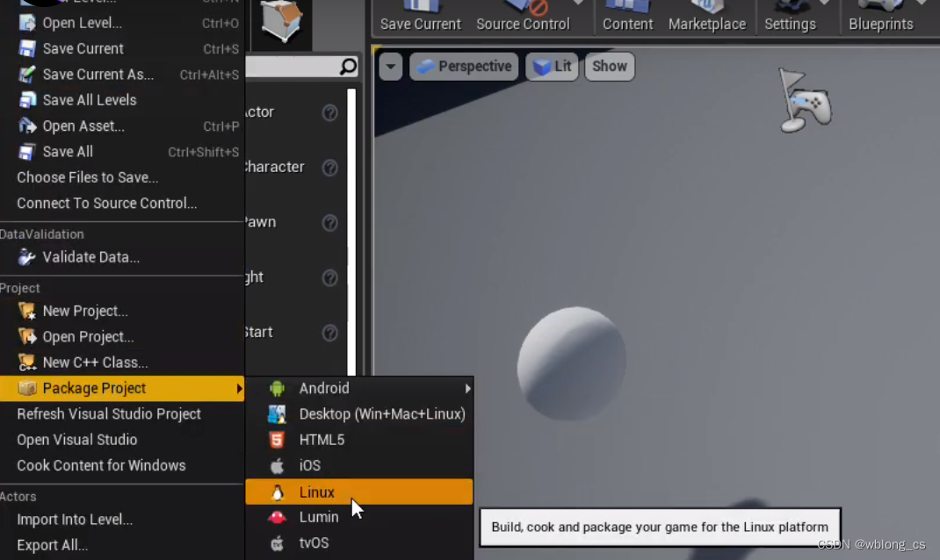Choose Open Level... from File menu
Image resolution: width=940 pixels, height=560 pixels.
coord(122,23)
